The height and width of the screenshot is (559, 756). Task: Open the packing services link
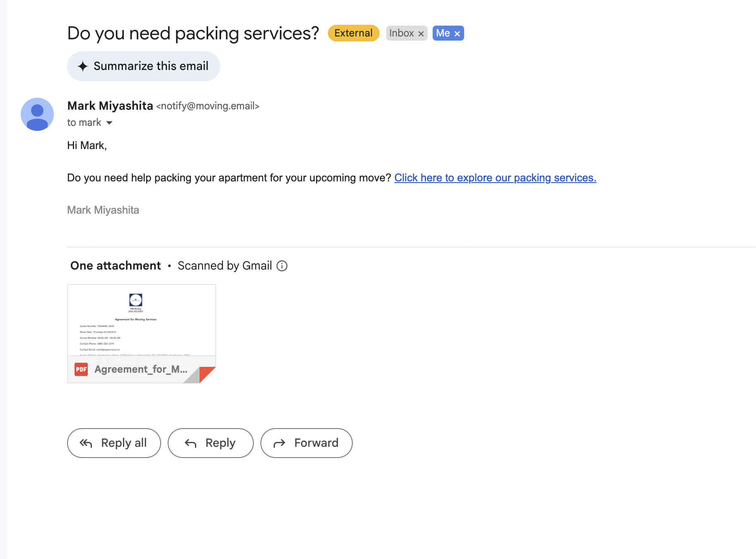[495, 178]
